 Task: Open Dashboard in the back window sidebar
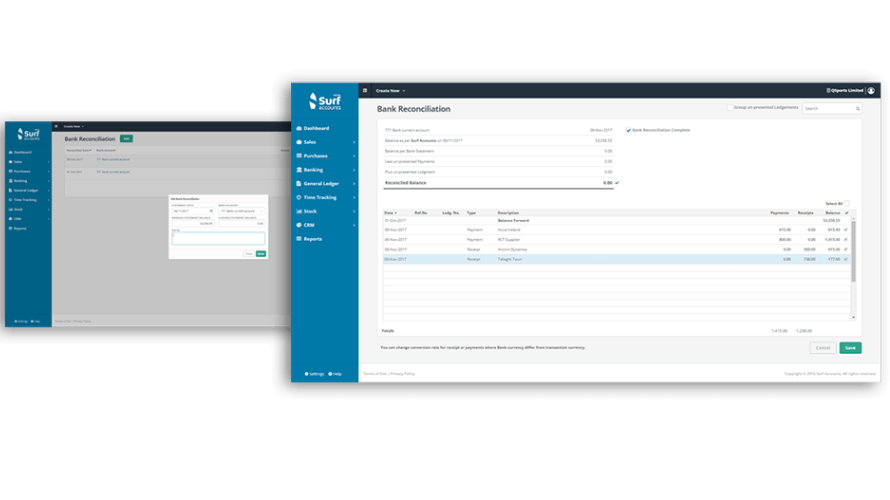click(22, 152)
